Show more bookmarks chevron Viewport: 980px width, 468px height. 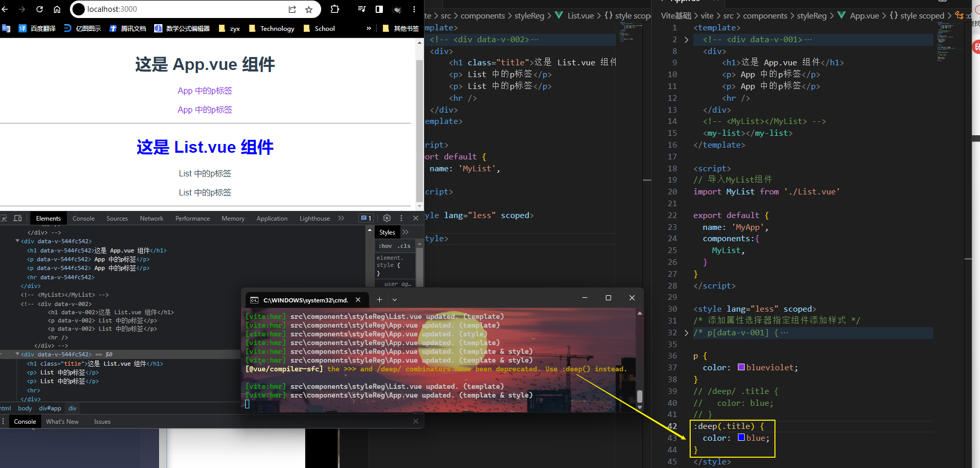(369, 28)
